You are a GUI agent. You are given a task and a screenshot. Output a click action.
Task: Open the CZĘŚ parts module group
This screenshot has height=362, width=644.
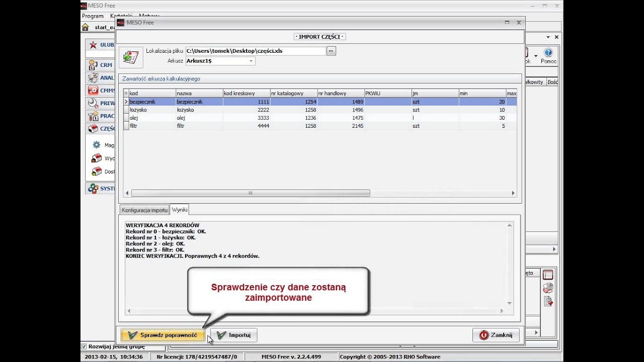click(x=100, y=129)
